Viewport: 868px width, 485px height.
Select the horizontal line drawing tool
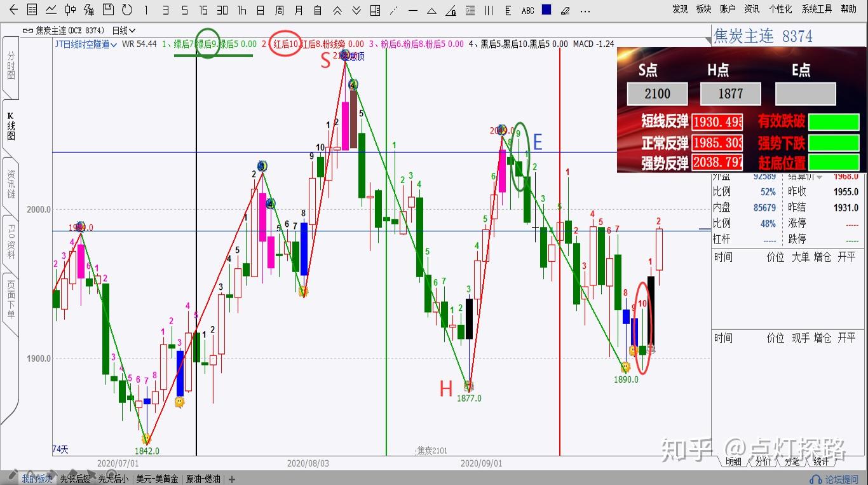pos(413,10)
